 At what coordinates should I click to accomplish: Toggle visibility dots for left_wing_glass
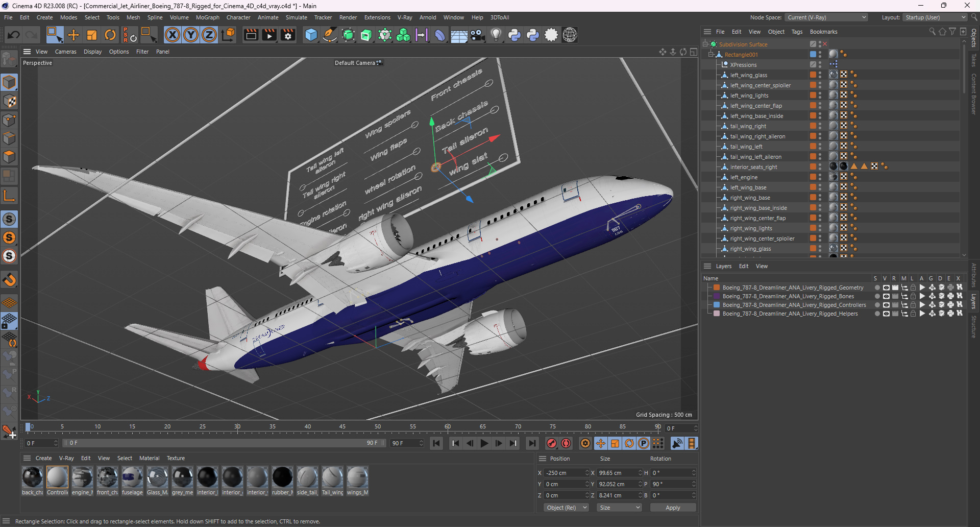820,75
